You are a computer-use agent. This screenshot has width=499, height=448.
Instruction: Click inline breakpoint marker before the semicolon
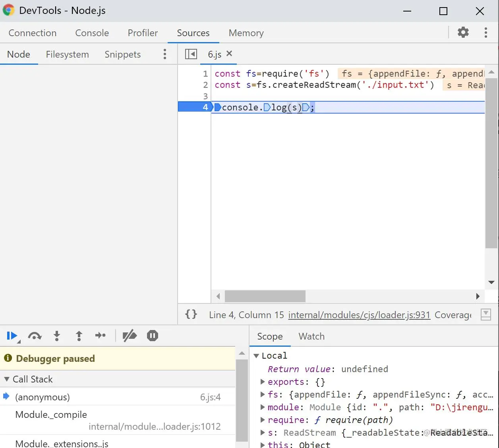coord(306,107)
